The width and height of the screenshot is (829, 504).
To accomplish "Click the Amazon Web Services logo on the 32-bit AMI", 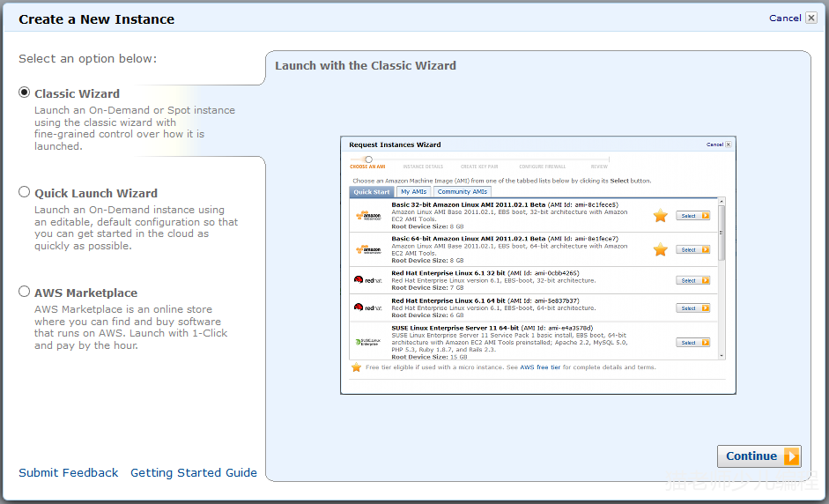I will tap(367, 216).
